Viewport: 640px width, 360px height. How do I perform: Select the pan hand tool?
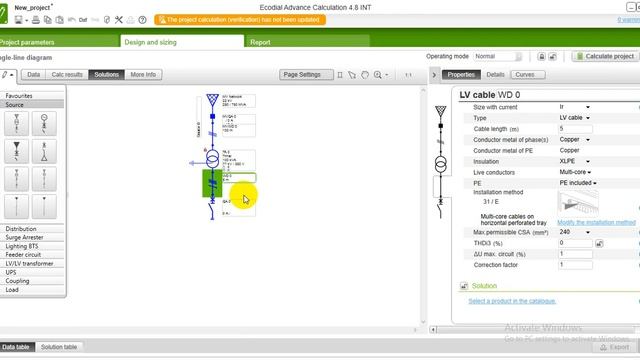coord(365,75)
